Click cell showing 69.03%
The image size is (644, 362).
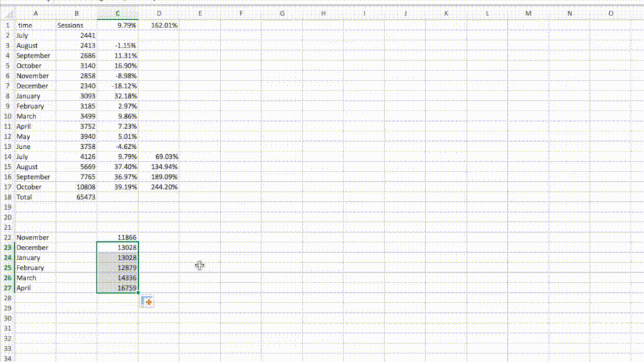point(158,156)
